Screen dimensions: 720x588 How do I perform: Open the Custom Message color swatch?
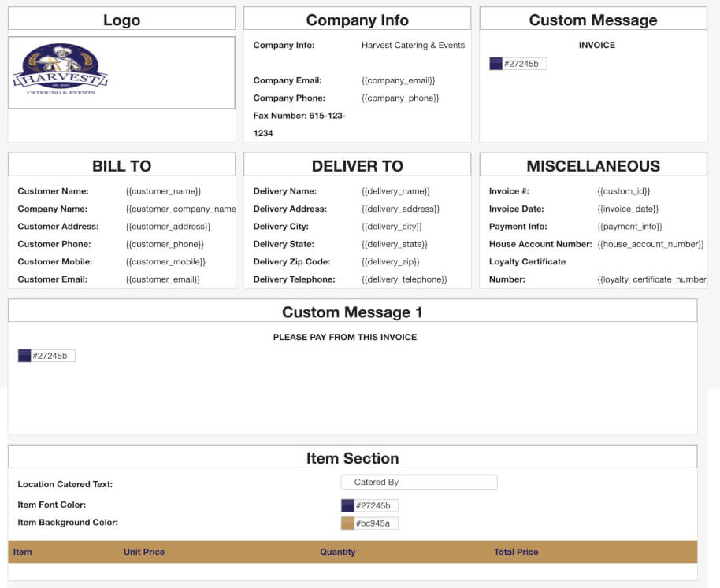pos(495,64)
